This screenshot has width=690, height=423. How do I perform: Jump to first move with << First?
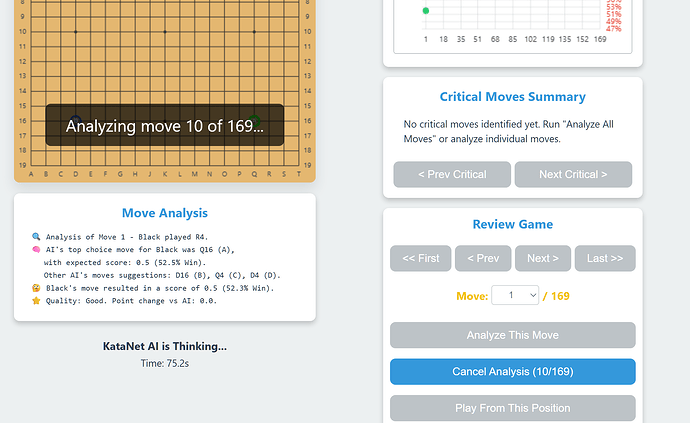tap(421, 258)
